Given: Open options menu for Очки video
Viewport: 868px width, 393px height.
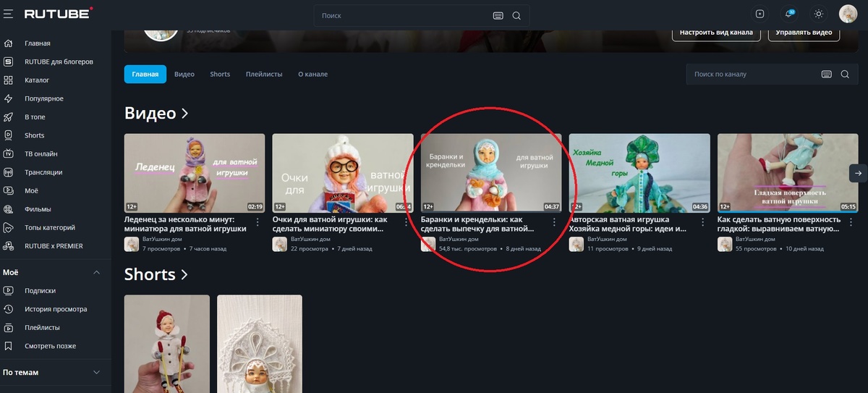Looking at the screenshot, I should point(407,222).
